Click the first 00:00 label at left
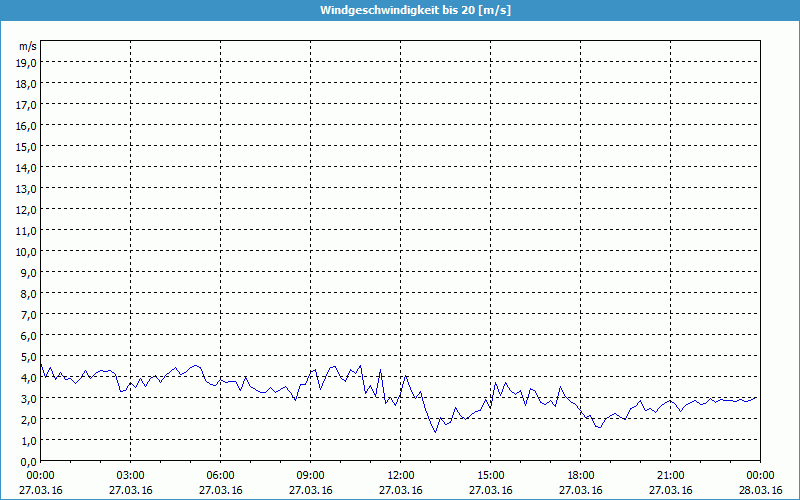 [40, 475]
